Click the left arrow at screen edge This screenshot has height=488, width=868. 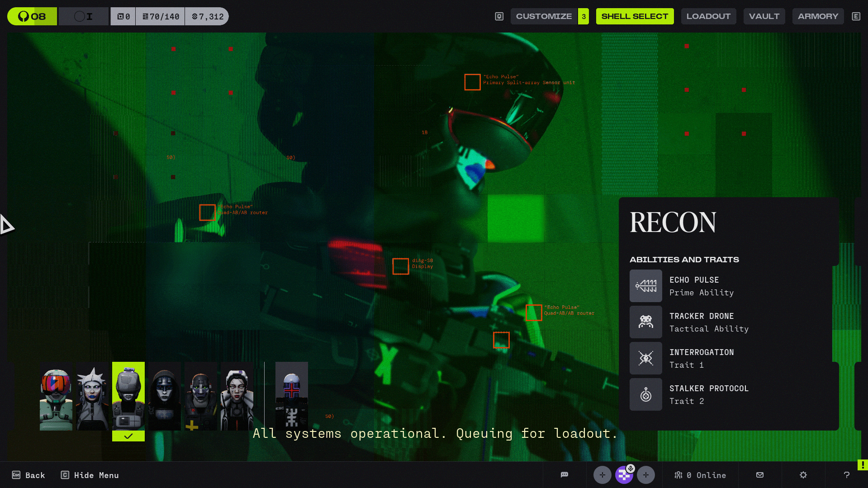(7, 225)
